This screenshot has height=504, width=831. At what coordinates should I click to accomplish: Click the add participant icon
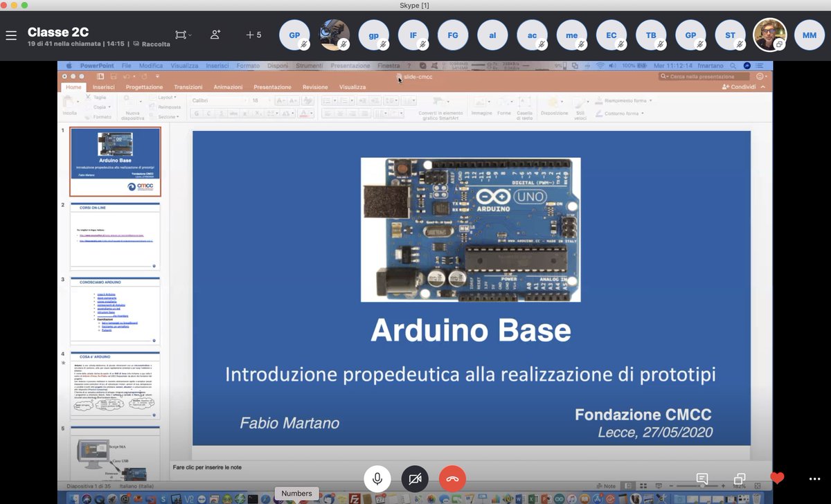point(215,35)
